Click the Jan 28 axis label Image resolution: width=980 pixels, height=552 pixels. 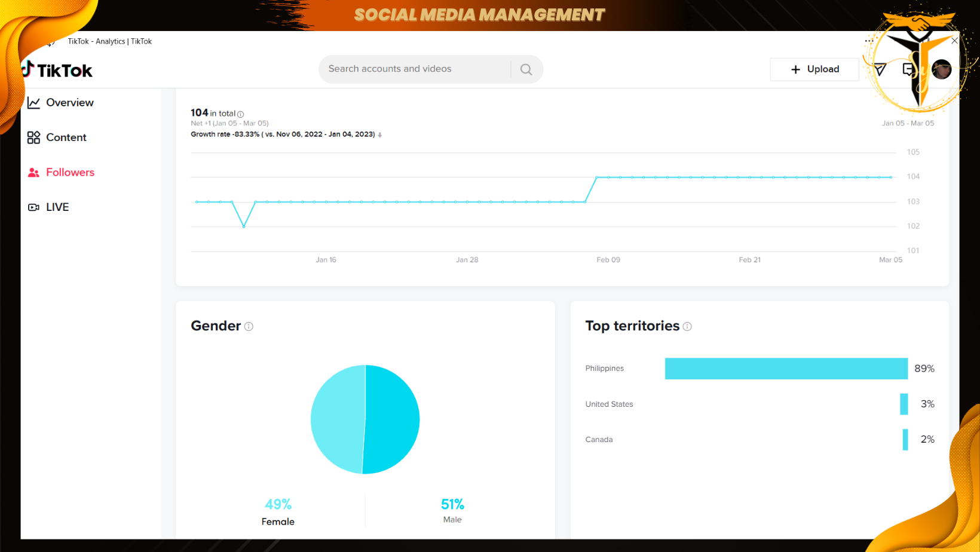(467, 260)
